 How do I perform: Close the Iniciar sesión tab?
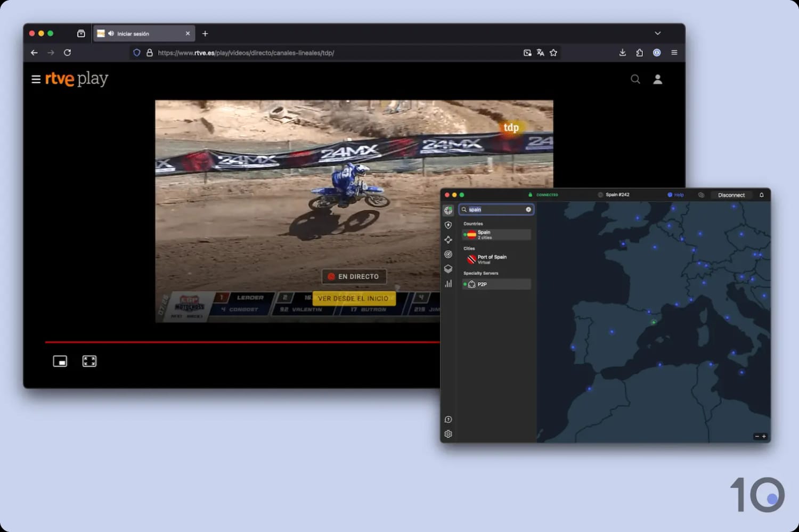coord(187,34)
